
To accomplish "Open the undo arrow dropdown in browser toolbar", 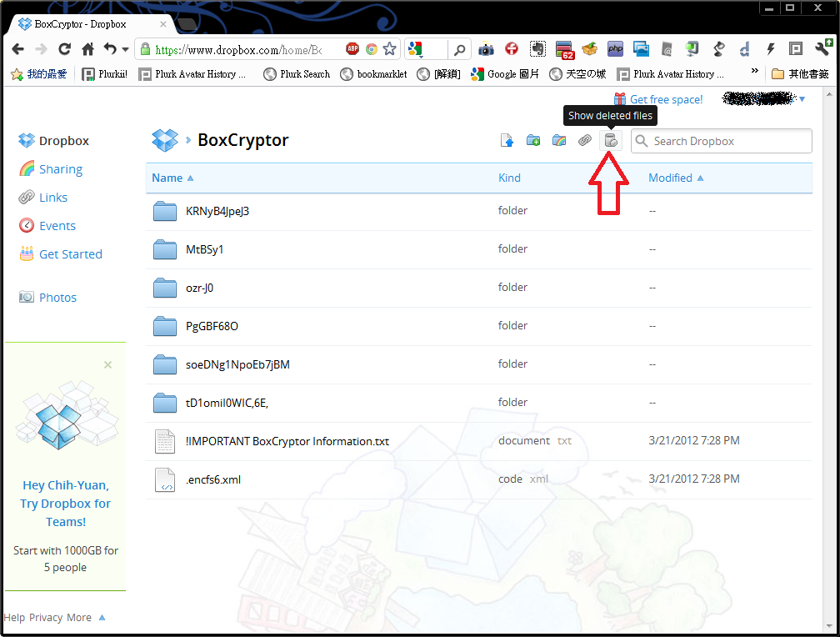I will pyautogui.click(x=125, y=49).
